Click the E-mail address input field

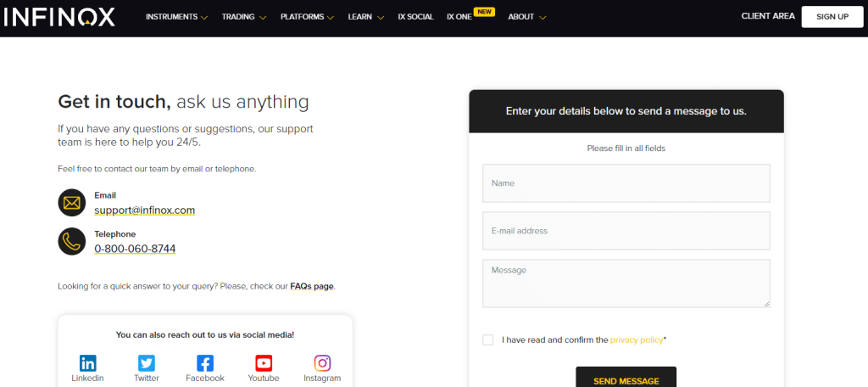pos(626,231)
